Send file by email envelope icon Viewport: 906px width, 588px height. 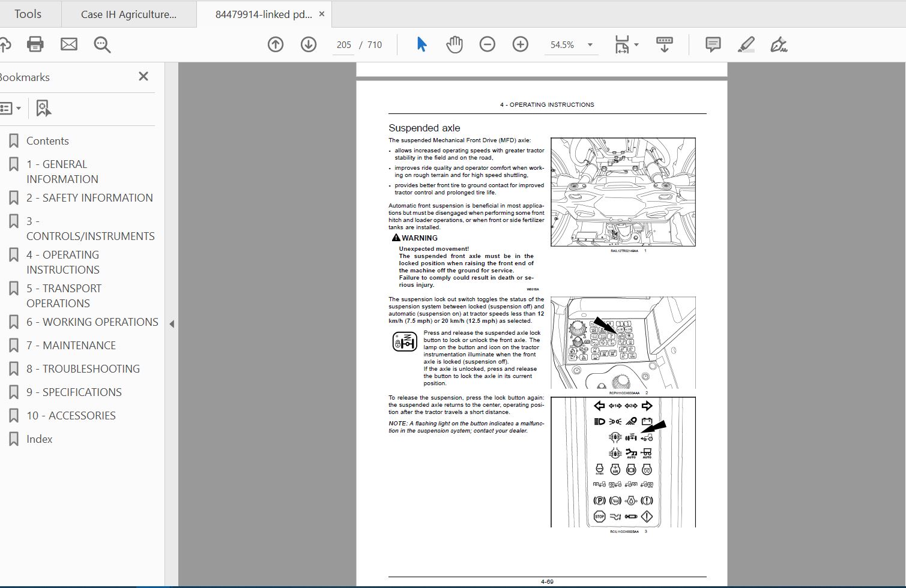pos(69,44)
